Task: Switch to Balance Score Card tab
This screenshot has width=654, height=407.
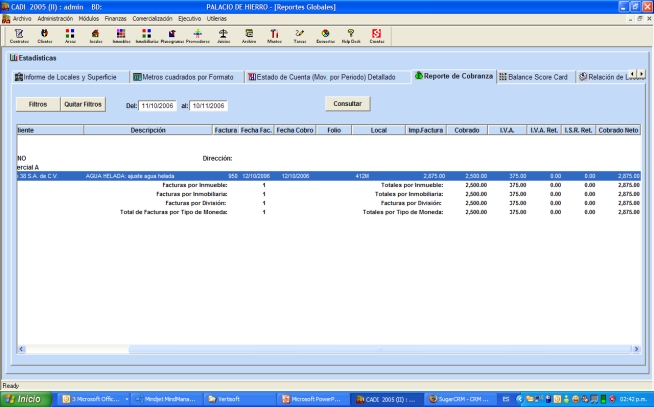Action: pos(533,77)
